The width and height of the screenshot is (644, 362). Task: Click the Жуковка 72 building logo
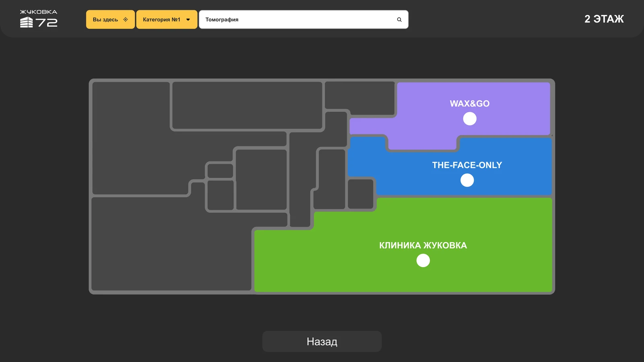(x=39, y=19)
